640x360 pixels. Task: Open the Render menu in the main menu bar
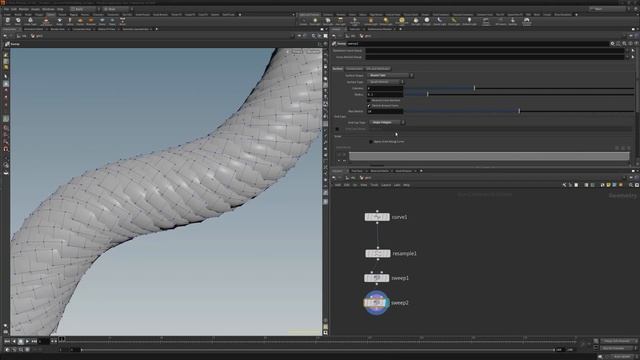tap(24, 9)
